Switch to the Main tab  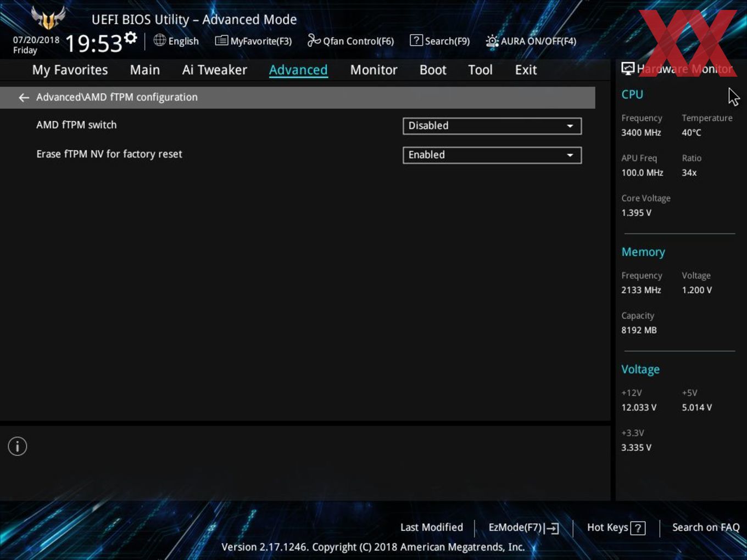click(145, 70)
